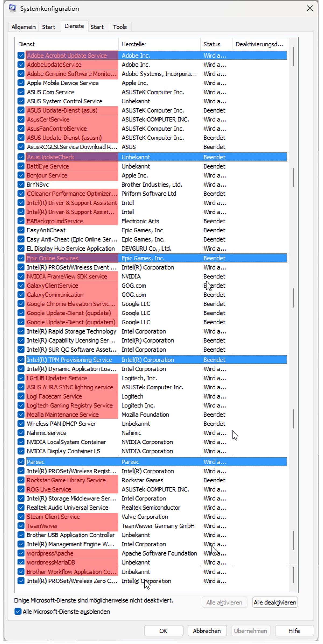Uncheck the Epic Online Services checkbox

coord(21,258)
